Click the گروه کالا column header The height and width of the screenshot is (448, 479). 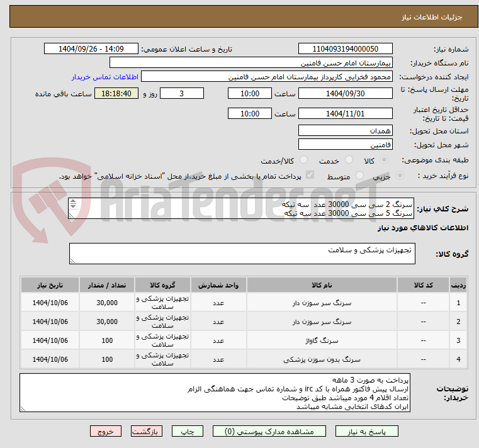(x=162, y=285)
